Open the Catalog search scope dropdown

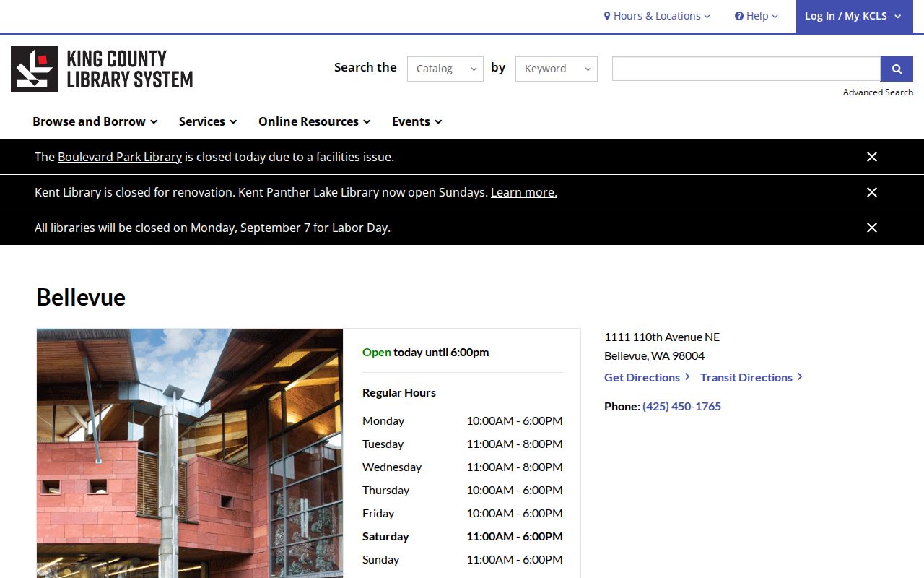[445, 69]
